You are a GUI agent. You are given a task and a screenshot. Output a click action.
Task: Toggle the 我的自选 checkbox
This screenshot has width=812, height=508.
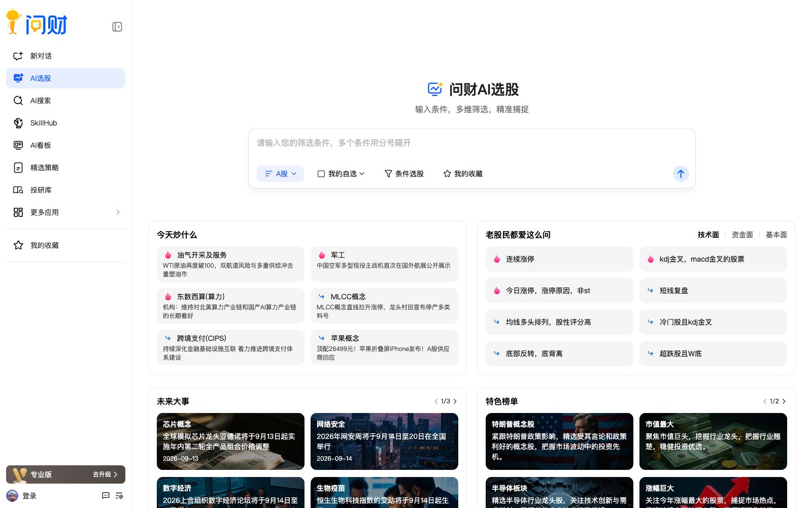[x=321, y=174]
